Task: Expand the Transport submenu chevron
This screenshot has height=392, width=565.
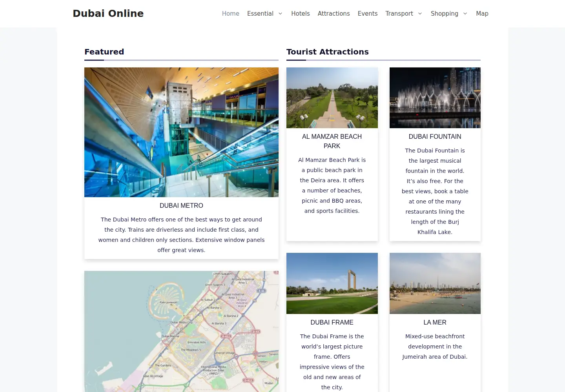Action: point(420,13)
